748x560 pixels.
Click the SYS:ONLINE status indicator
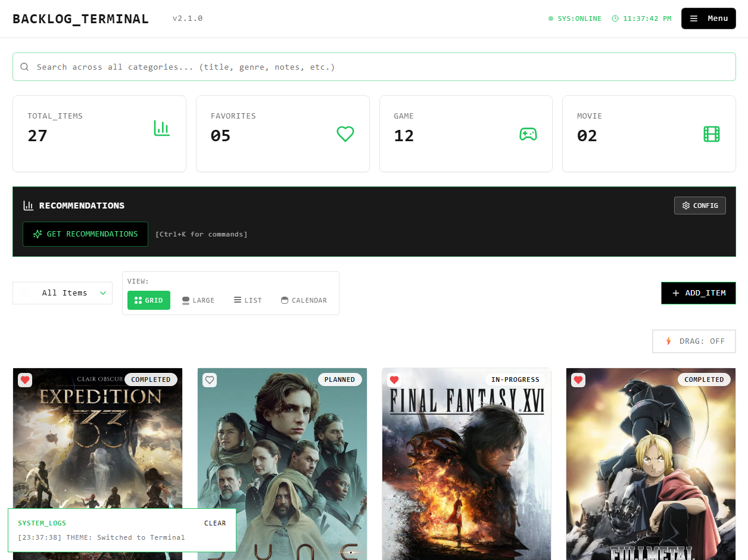[x=575, y=18]
